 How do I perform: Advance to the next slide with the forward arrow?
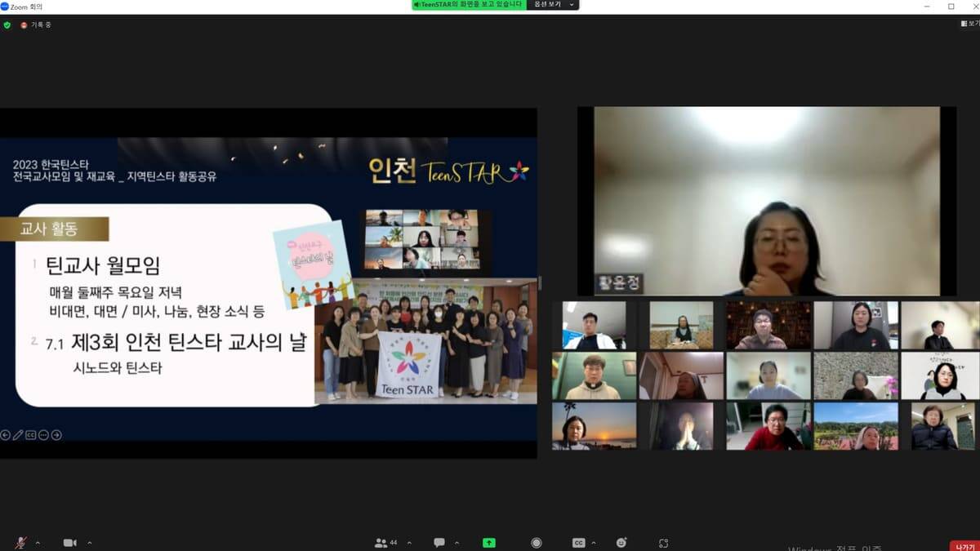(56, 435)
